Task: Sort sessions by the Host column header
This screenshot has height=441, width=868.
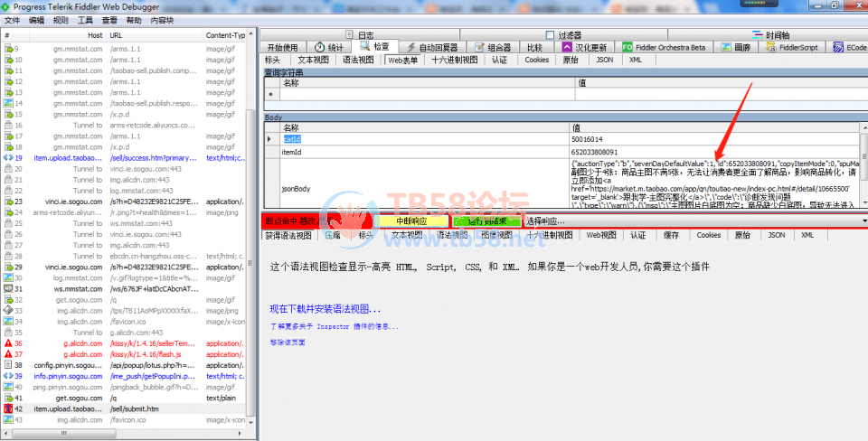Action: tap(68, 35)
